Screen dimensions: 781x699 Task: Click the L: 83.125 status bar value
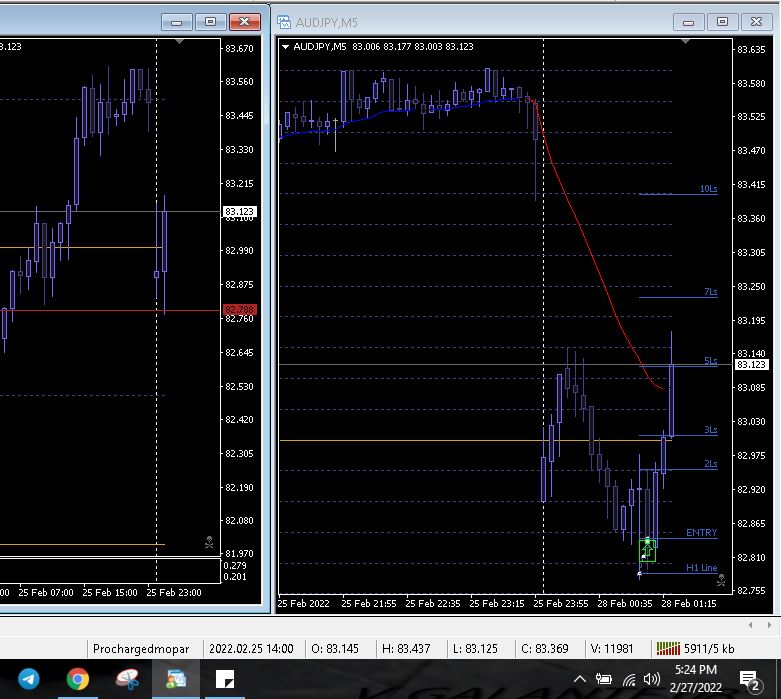pyautogui.click(x=475, y=649)
